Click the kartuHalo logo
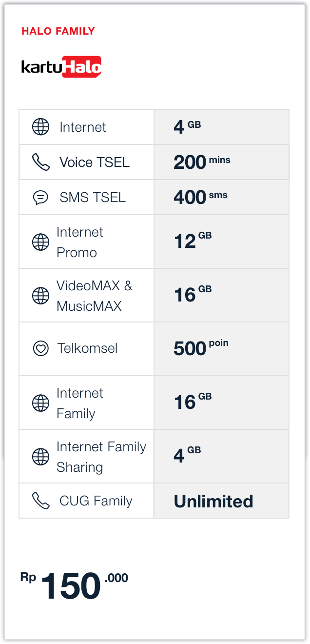 point(61,67)
